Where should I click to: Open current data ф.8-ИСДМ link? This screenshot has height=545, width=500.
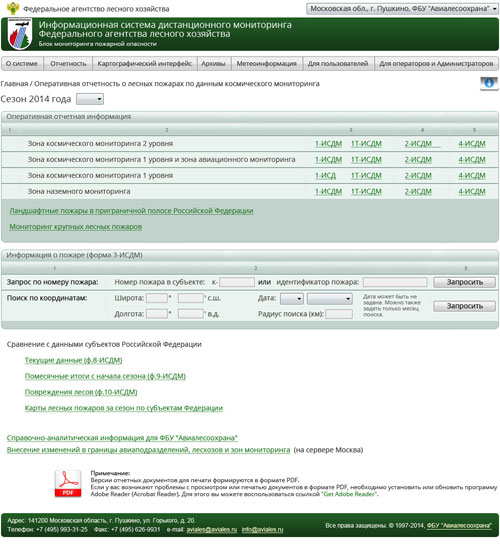tap(73, 360)
